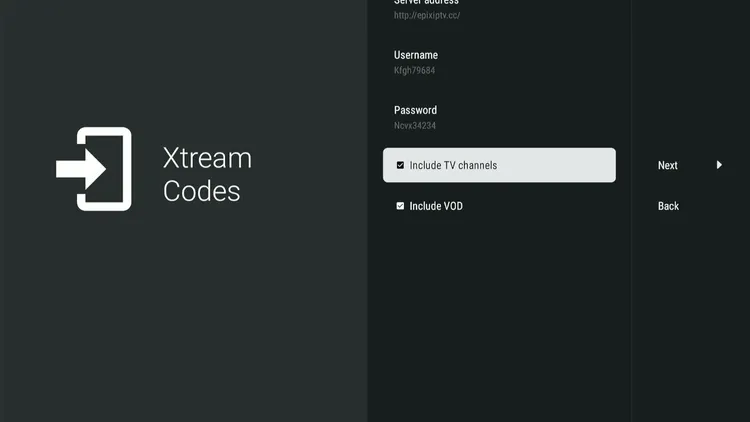
Task: Go Back to the previous step
Action: click(x=668, y=206)
